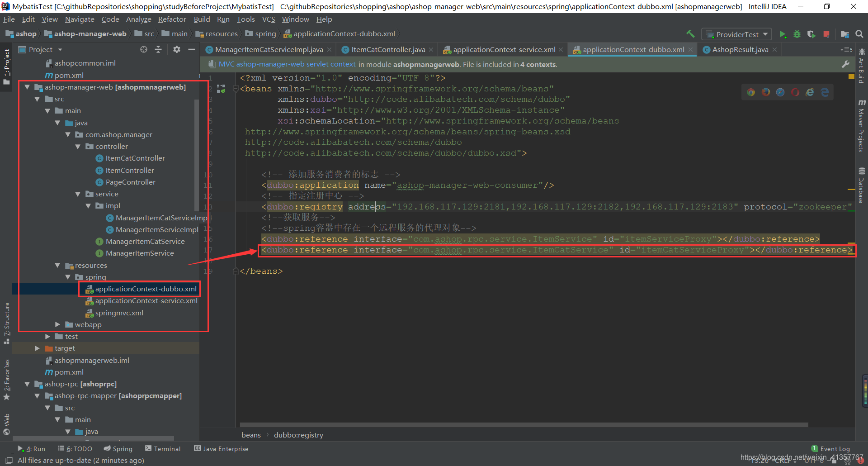Open the ProviderTest run configuration dropdown

click(x=736, y=34)
